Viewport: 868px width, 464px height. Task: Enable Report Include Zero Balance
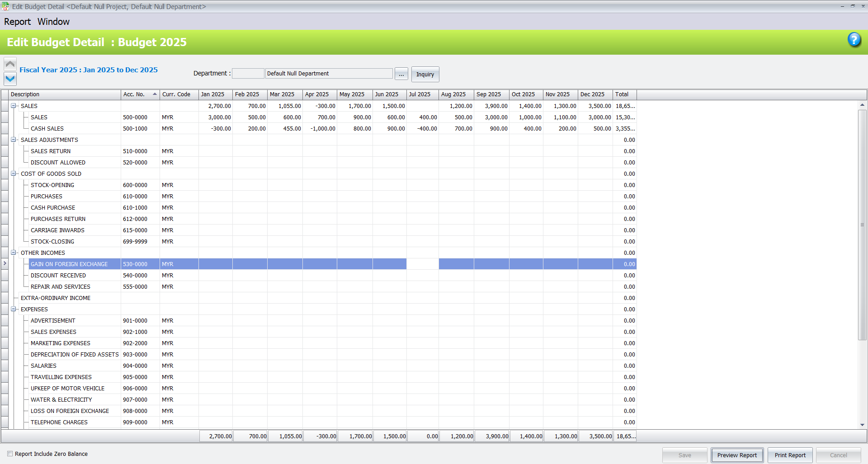pos(10,453)
